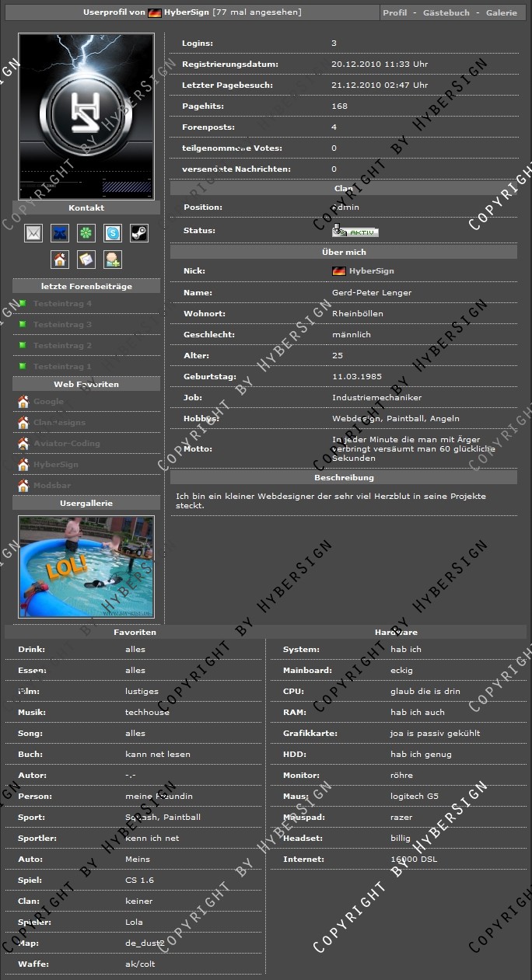Click the Steam contact icon
This screenshot has height=980, width=532.
(138, 233)
